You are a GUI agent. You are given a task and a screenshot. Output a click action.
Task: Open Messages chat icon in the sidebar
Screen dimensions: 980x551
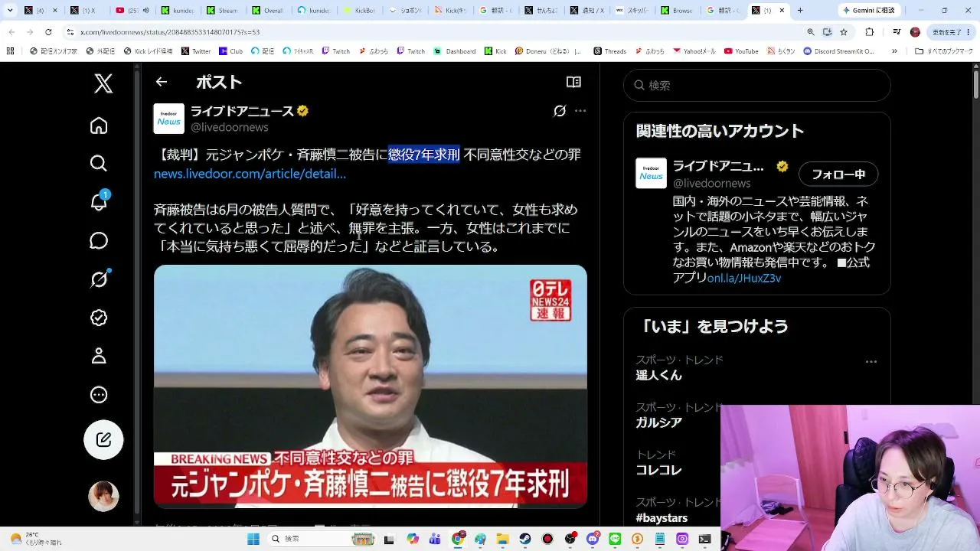[99, 240]
